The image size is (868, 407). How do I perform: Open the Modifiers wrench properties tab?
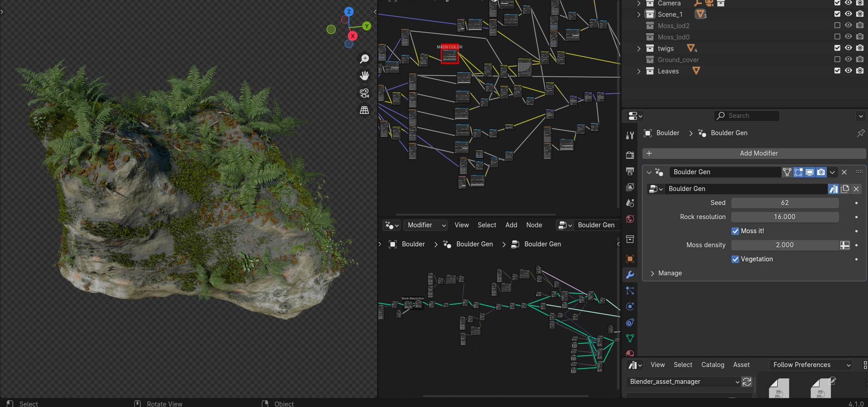(630, 275)
